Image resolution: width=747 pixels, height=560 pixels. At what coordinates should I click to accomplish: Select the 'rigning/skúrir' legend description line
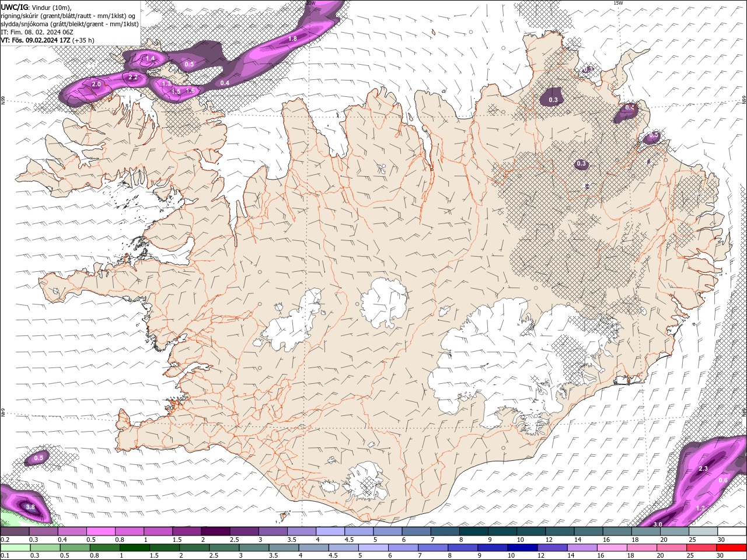click(x=68, y=16)
